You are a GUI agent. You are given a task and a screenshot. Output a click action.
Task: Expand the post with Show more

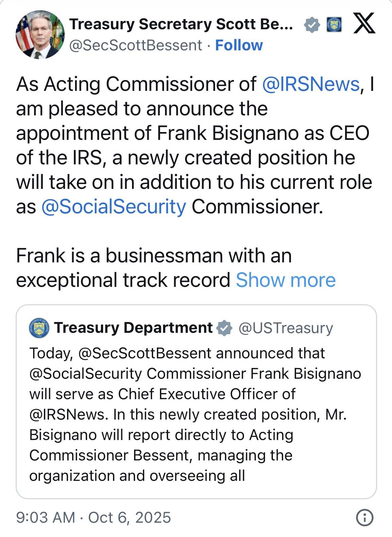(x=285, y=280)
